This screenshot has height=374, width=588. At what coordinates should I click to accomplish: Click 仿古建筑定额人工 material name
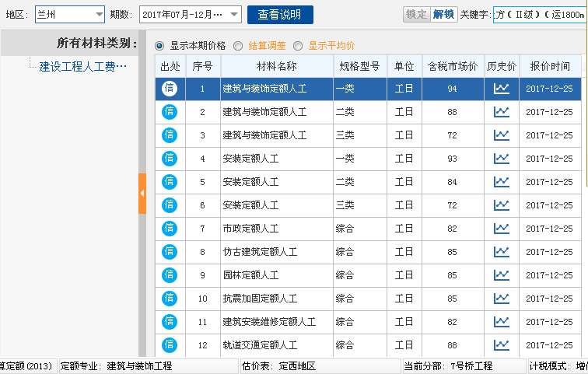[x=261, y=252]
